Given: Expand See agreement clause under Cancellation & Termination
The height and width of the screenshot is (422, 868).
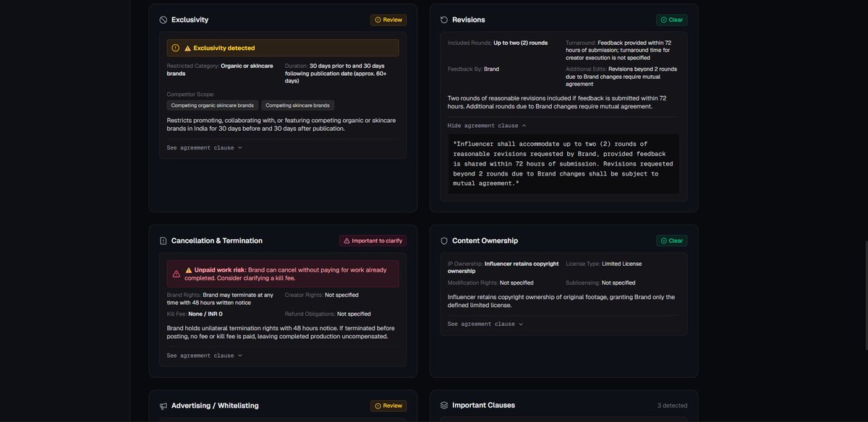Looking at the screenshot, I should pos(205,356).
